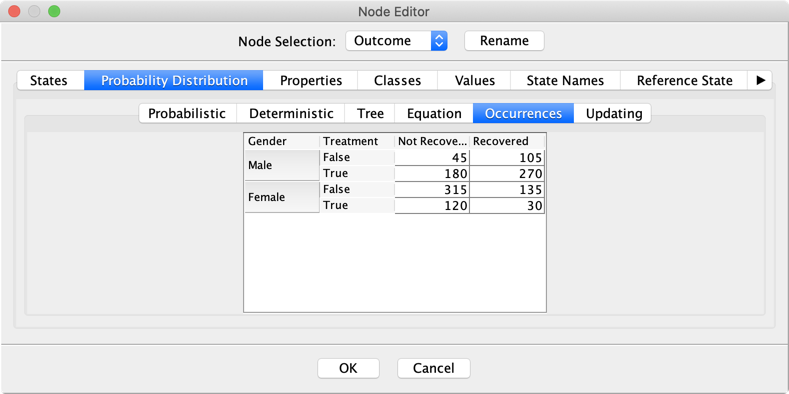Switch to the Equation sub-tab
Image resolution: width=789 pixels, height=394 pixels.
[434, 113]
